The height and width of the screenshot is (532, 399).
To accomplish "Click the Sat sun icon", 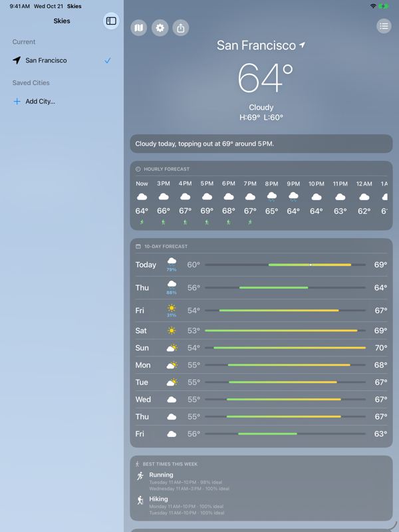I will pyautogui.click(x=172, y=331).
